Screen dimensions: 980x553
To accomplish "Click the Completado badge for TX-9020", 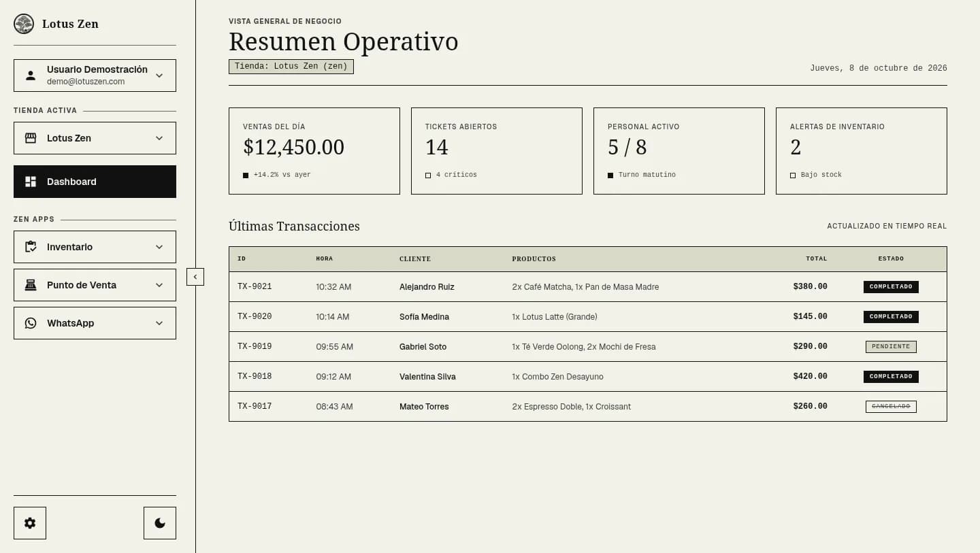I will (x=891, y=317).
